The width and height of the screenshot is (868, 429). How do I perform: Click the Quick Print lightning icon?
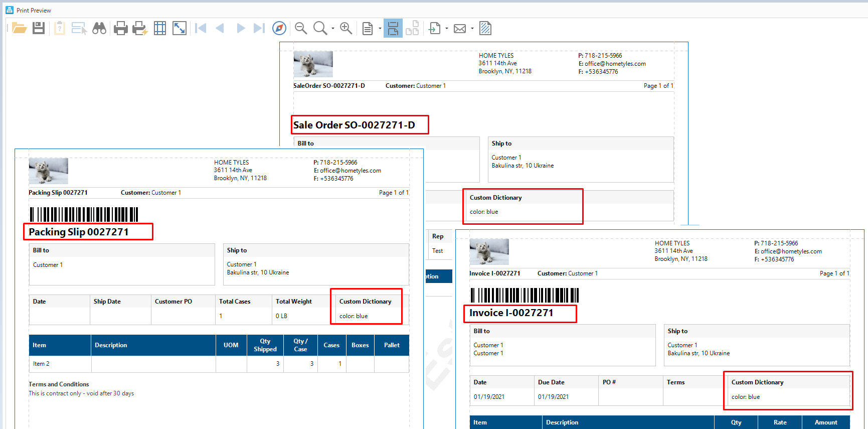coord(140,28)
